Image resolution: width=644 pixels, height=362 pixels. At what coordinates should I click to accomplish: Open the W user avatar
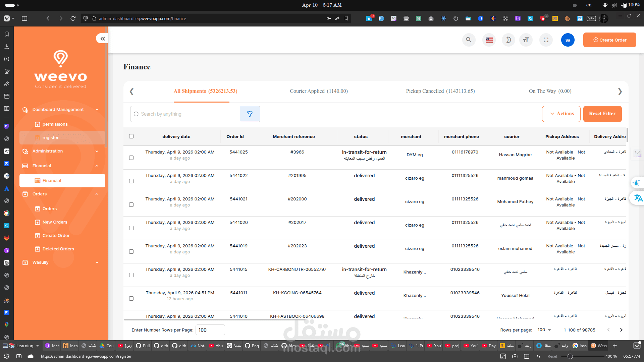[x=568, y=40]
